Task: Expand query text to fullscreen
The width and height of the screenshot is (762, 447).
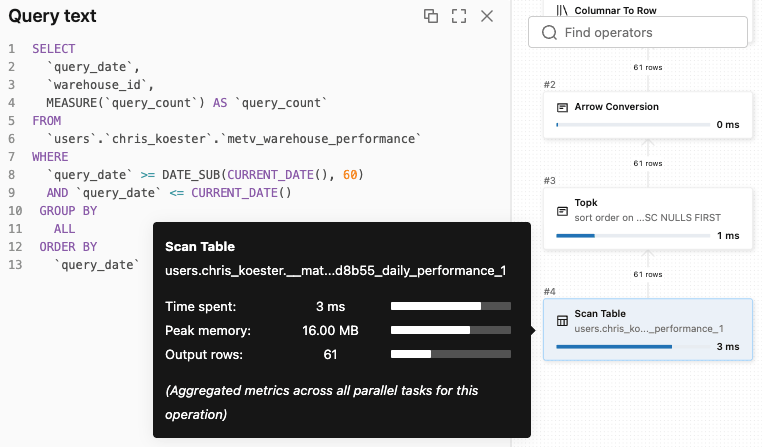Action: (459, 16)
